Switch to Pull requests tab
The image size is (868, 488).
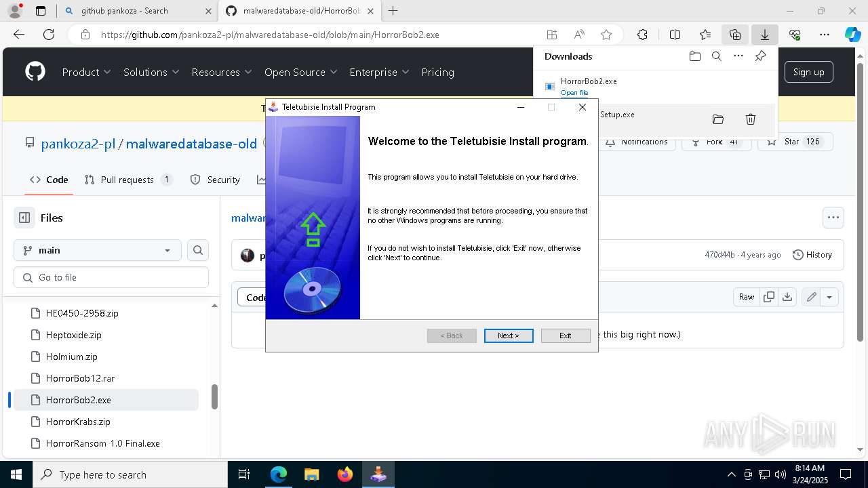click(128, 180)
